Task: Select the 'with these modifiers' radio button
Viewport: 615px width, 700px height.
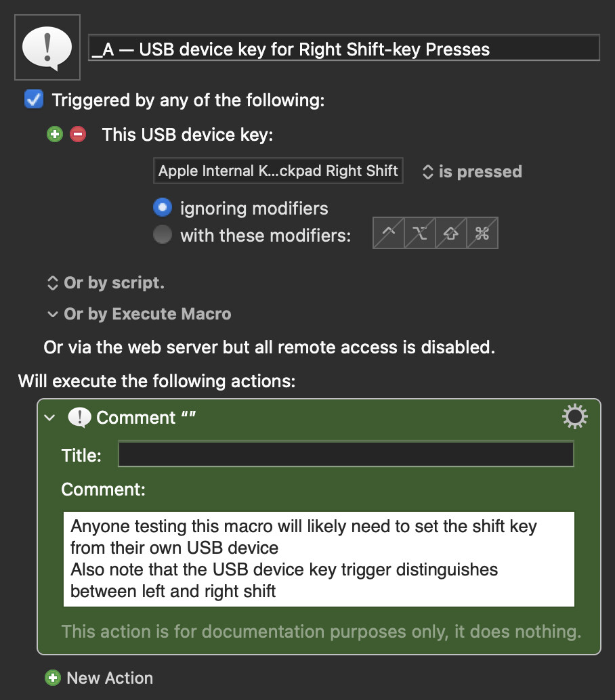Action: click(163, 235)
